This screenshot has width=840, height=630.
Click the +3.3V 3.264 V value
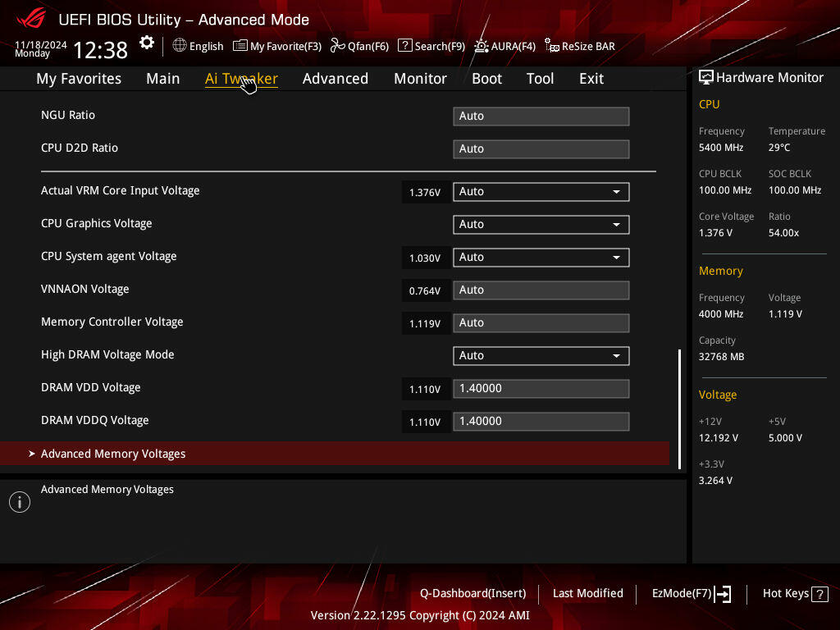click(x=715, y=481)
